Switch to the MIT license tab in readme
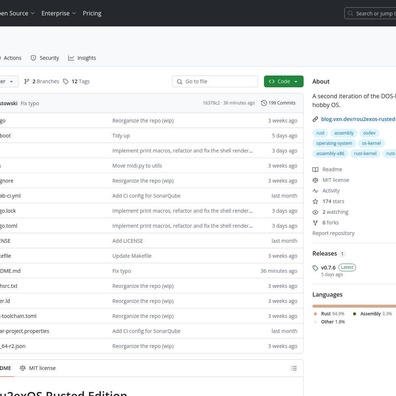Screen dimensions: 396x396 pos(38,368)
